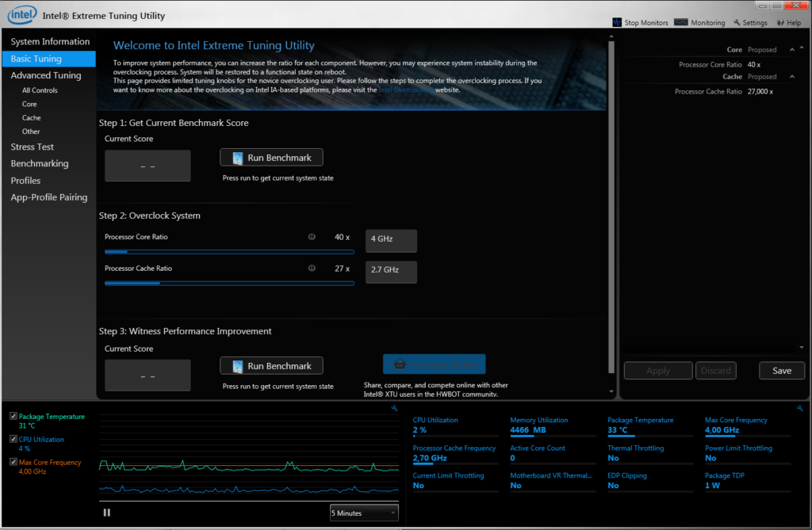
Task: Run Benchmark in Step 1
Action: pos(271,158)
